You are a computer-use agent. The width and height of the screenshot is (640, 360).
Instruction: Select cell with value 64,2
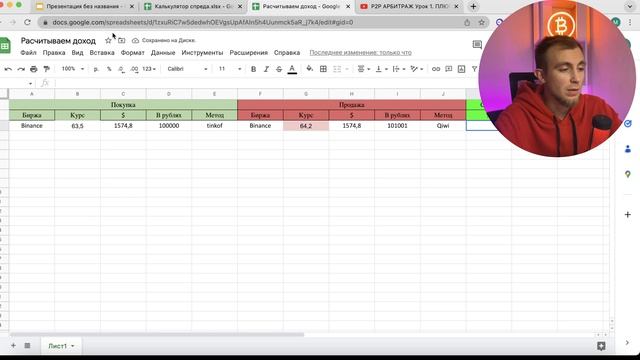(306, 126)
